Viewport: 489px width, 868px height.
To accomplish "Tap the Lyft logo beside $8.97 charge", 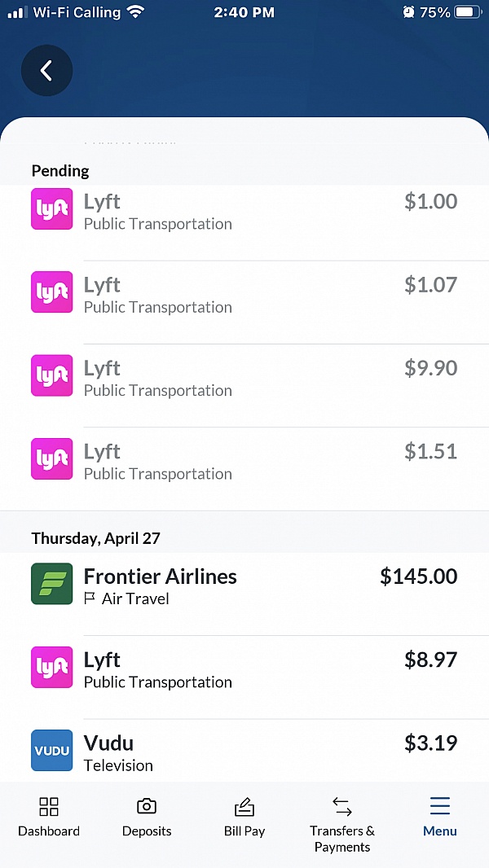I will click(x=52, y=667).
